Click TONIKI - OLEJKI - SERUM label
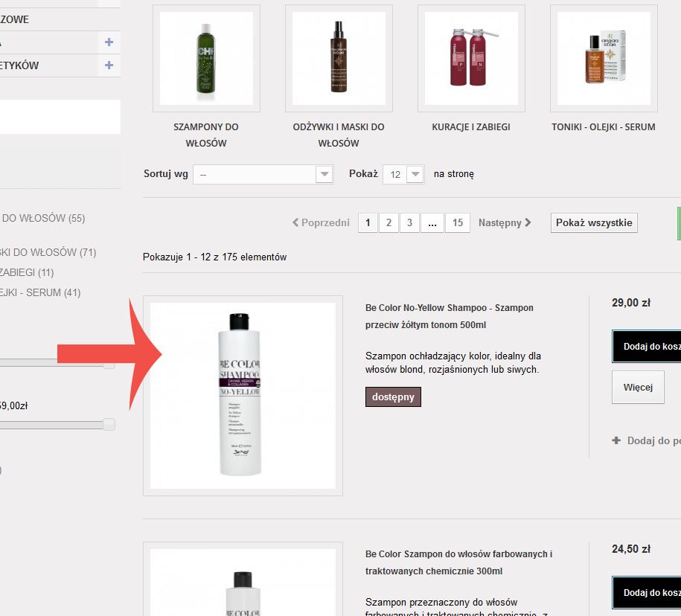Image resolution: width=681 pixels, height=616 pixels. pos(604,127)
